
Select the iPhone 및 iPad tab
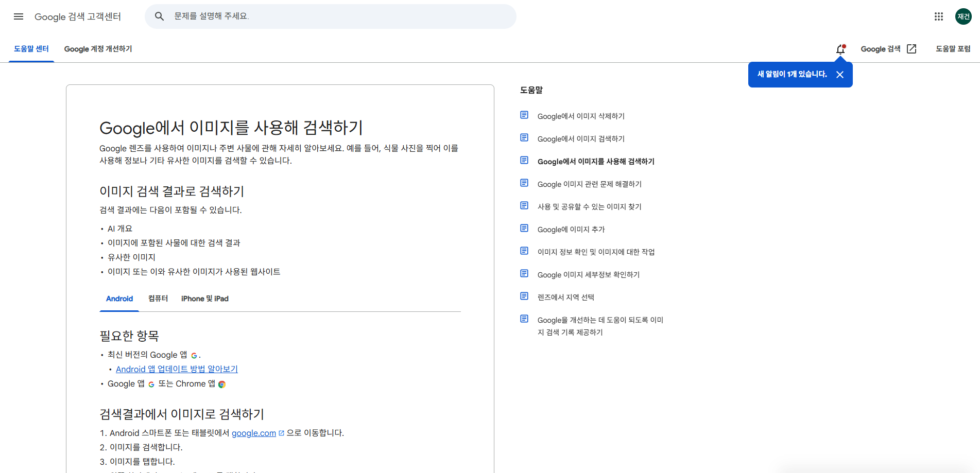[205, 299]
